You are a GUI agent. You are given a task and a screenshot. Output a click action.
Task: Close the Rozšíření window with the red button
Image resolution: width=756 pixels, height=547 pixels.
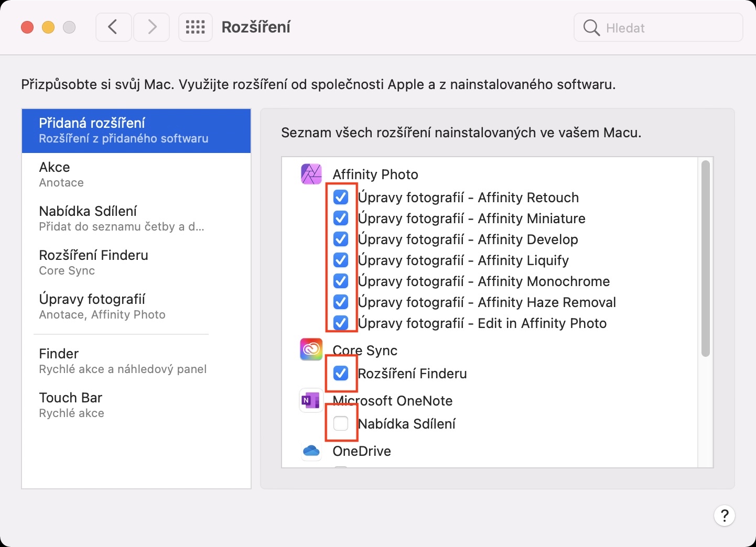point(27,27)
